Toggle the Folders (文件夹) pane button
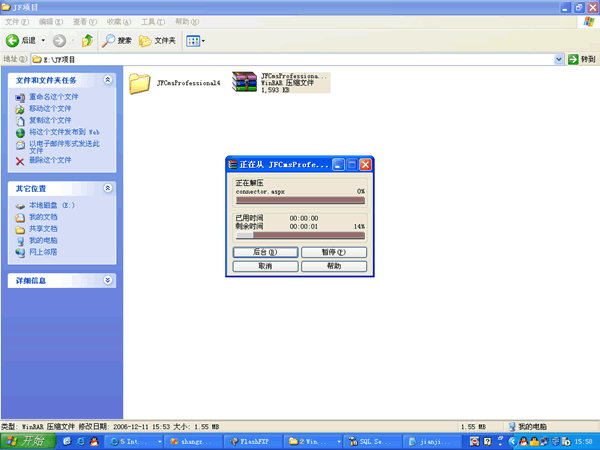The width and height of the screenshot is (600, 450). pos(157,41)
